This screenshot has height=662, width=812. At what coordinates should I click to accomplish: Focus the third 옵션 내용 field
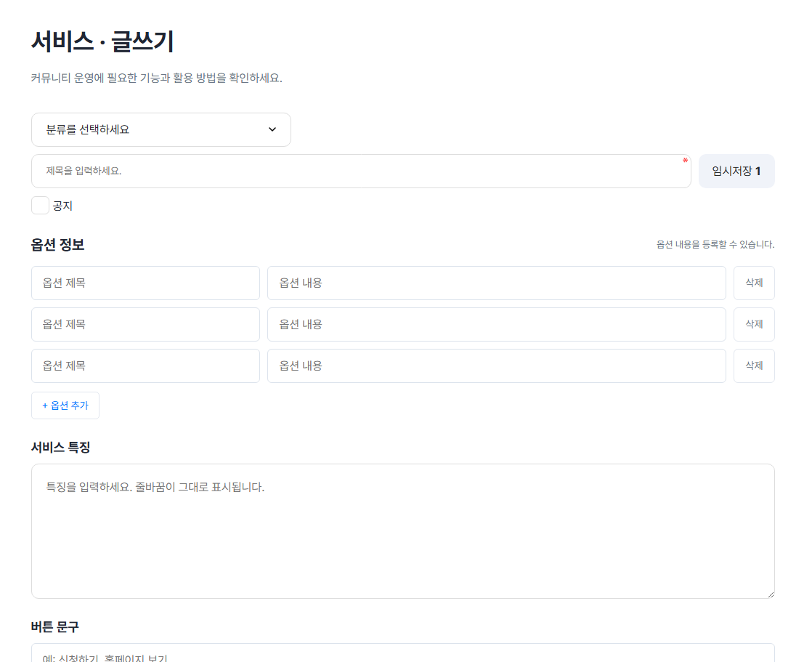pos(497,366)
